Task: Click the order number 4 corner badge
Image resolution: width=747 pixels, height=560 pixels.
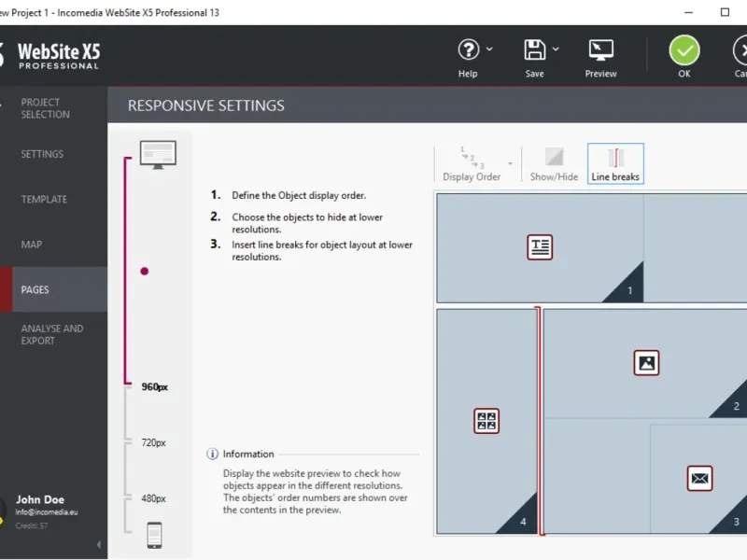Action: [x=522, y=520]
